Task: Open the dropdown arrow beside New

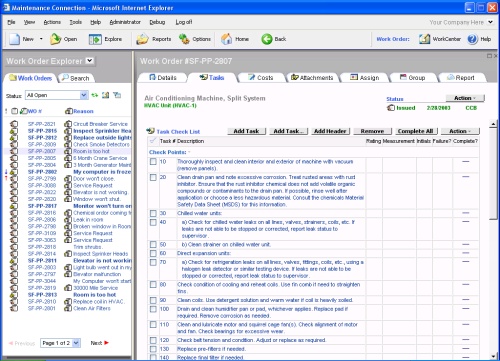Action: coord(41,39)
